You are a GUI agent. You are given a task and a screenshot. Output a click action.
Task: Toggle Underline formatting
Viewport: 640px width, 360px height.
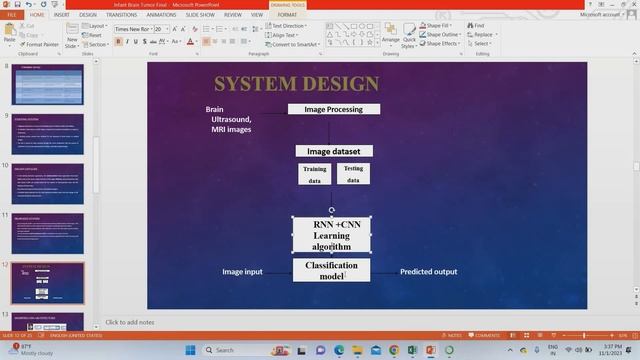(x=136, y=42)
